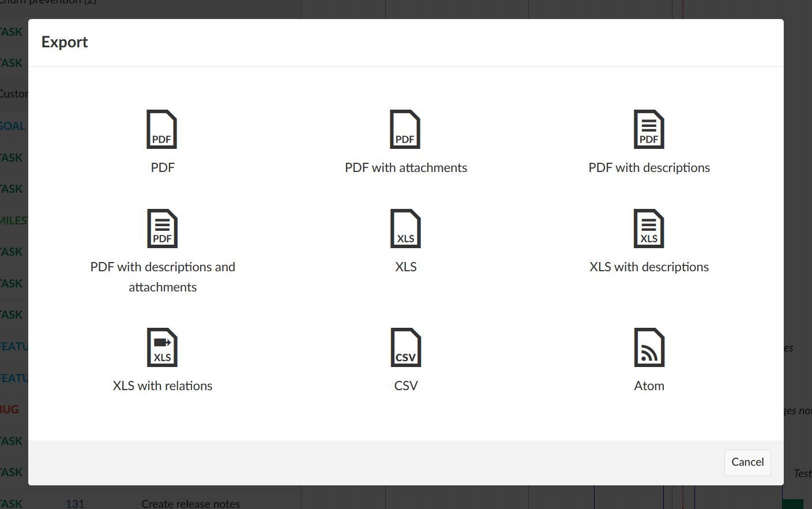Image resolution: width=812 pixels, height=509 pixels.
Task: Cancel the Export dialog
Action: coord(747,462)
